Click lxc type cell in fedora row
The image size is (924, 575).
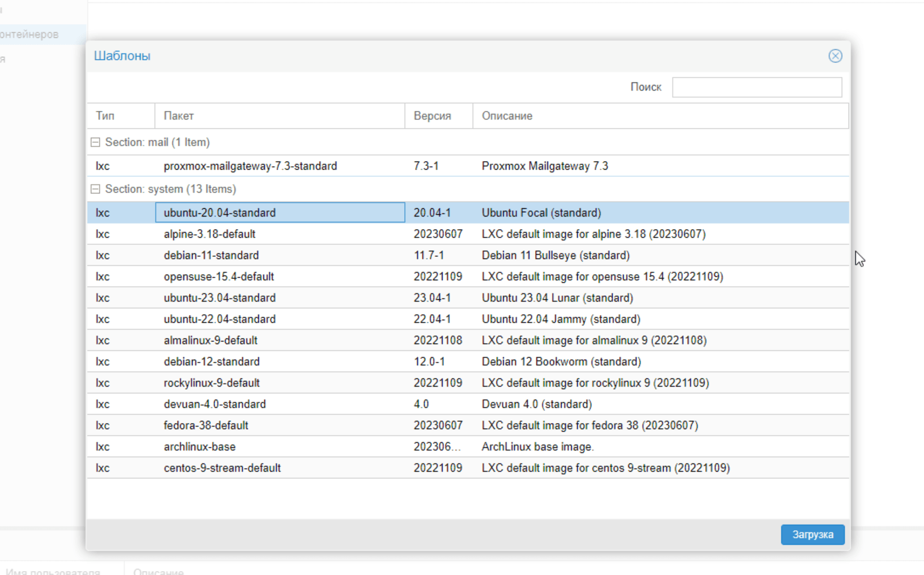click(121, 425)
